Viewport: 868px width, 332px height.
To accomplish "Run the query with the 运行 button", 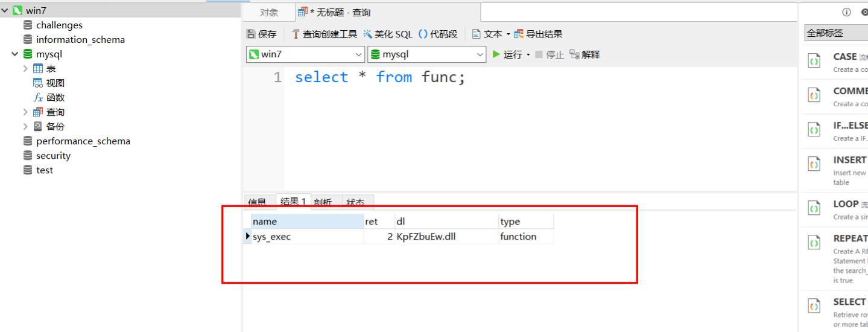I will tap(507, 54).
